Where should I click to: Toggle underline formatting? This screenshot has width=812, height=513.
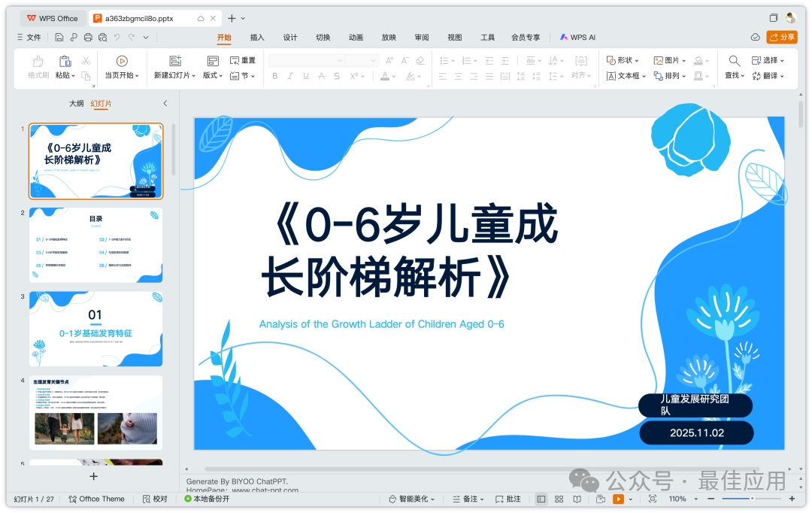(x=308, y=75)
